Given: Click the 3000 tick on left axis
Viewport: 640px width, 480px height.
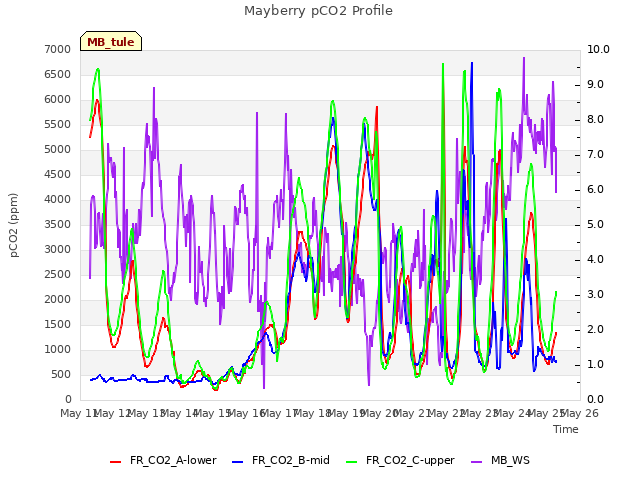Looking at the screenshot, I should (58, 249).
